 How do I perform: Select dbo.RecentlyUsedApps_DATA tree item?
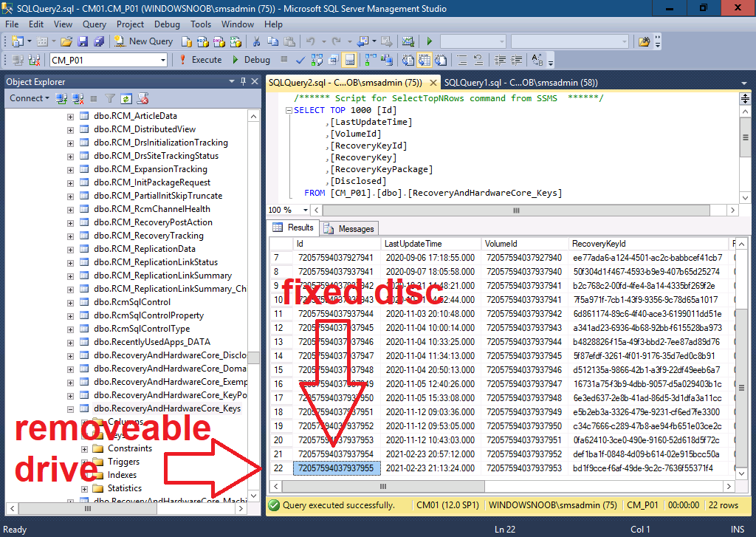152,342
